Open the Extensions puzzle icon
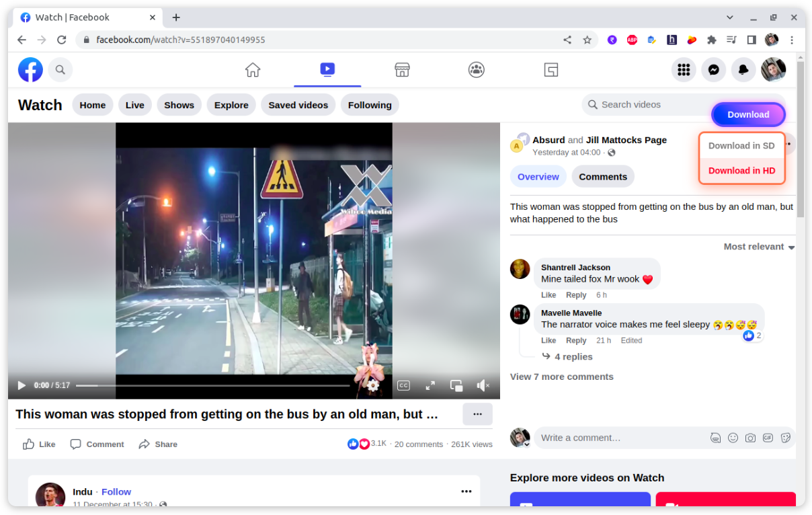812x515 pixels. click(712, 40)
